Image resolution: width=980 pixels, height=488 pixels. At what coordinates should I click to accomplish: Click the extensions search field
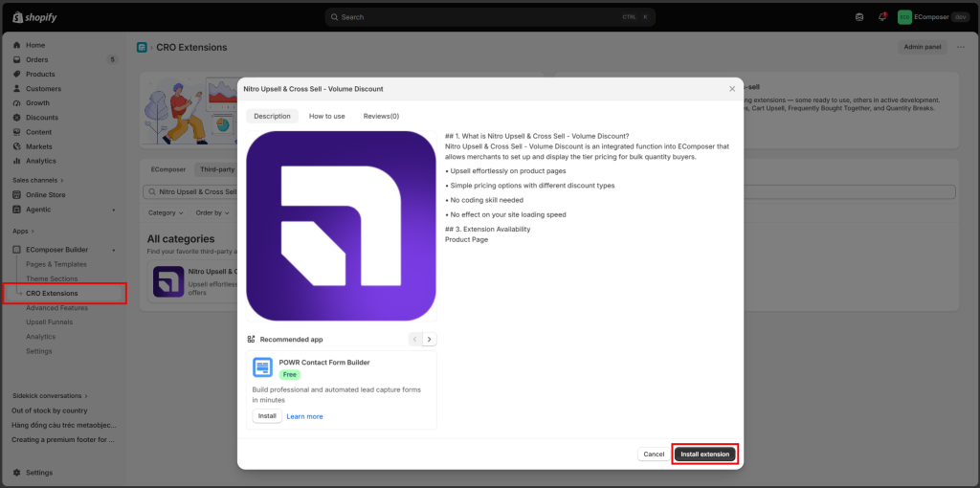[x=548, y=191]
